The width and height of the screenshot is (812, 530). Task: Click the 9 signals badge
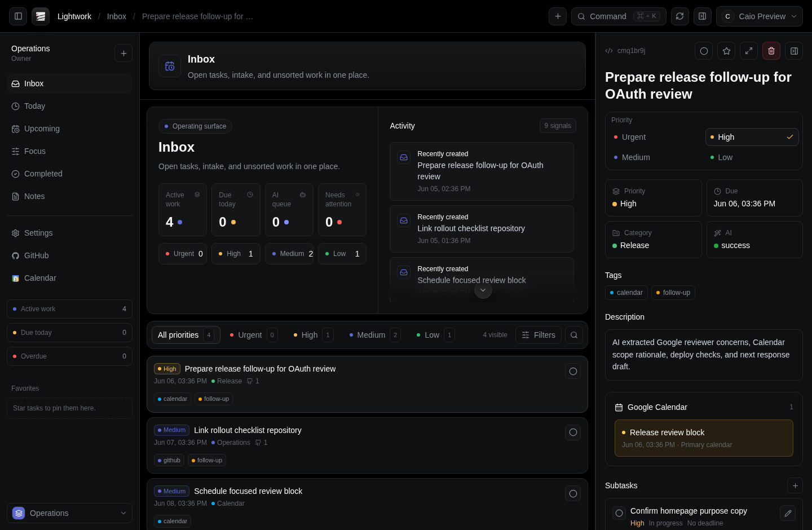click(558, 126)
